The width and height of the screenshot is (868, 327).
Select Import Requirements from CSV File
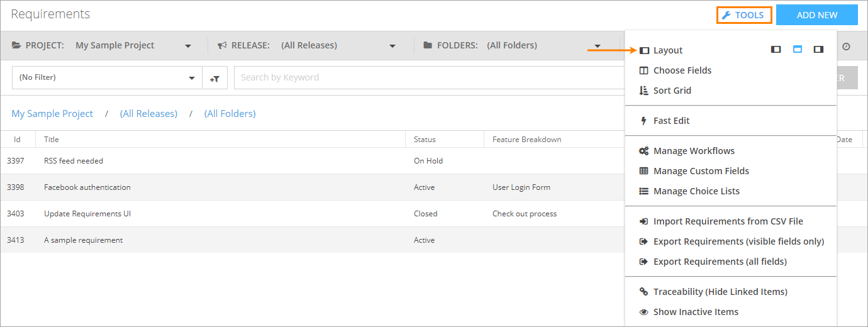[728, 221]
